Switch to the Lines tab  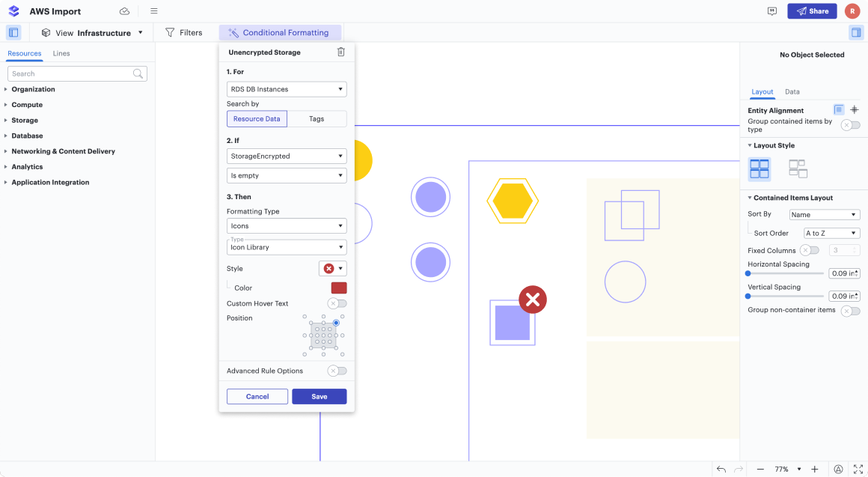point(61,53)
